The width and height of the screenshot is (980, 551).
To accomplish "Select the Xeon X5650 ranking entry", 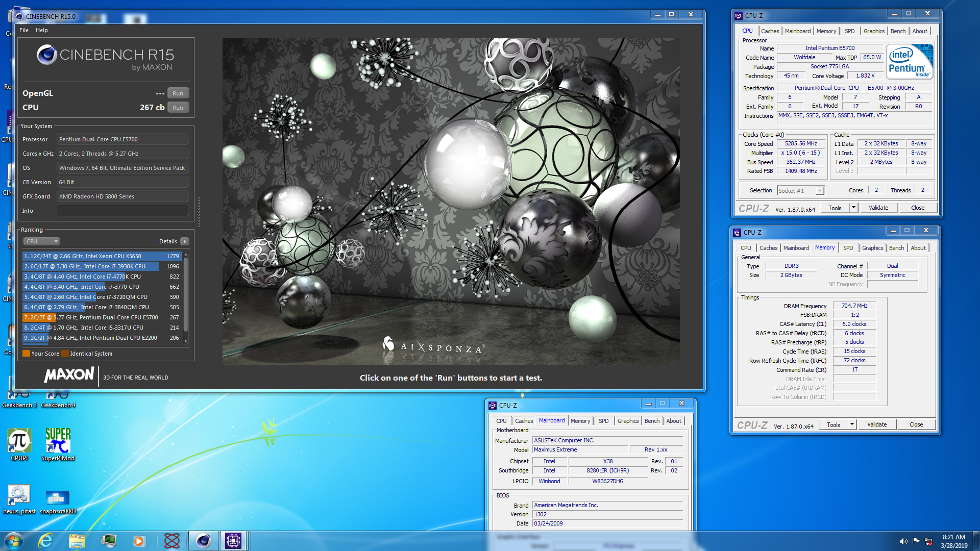I will coord(102,256).
